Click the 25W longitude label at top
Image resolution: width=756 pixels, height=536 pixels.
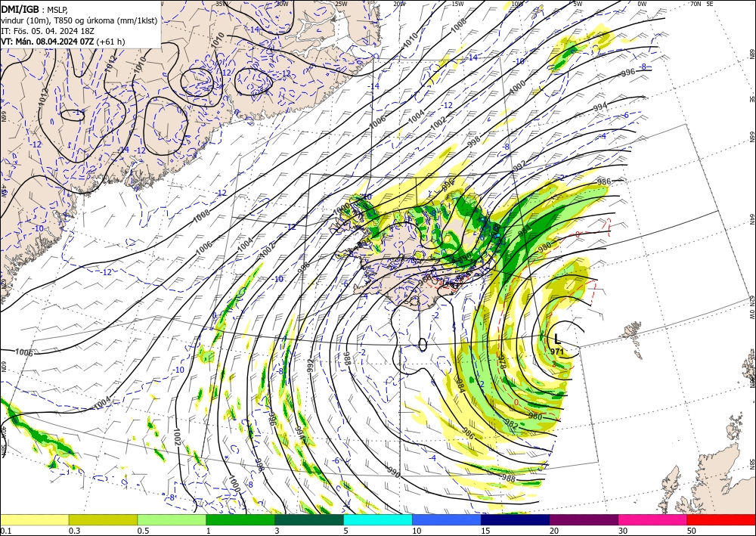341,4
